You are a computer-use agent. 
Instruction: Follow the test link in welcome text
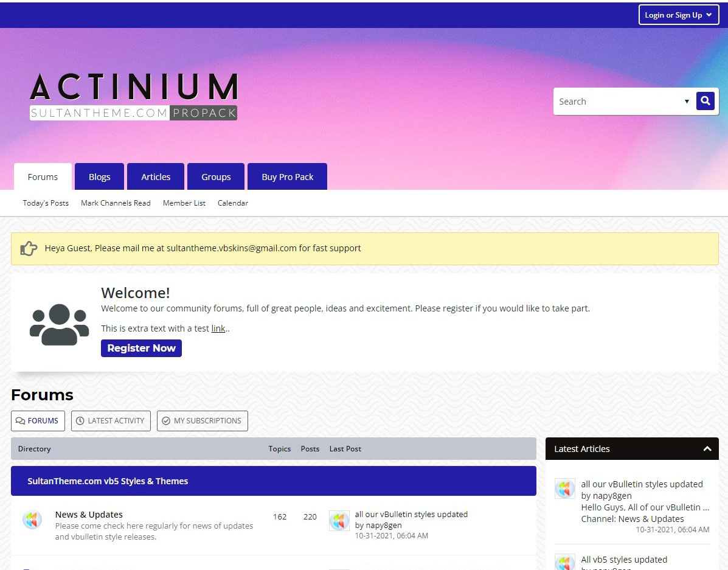pos(218,328)
